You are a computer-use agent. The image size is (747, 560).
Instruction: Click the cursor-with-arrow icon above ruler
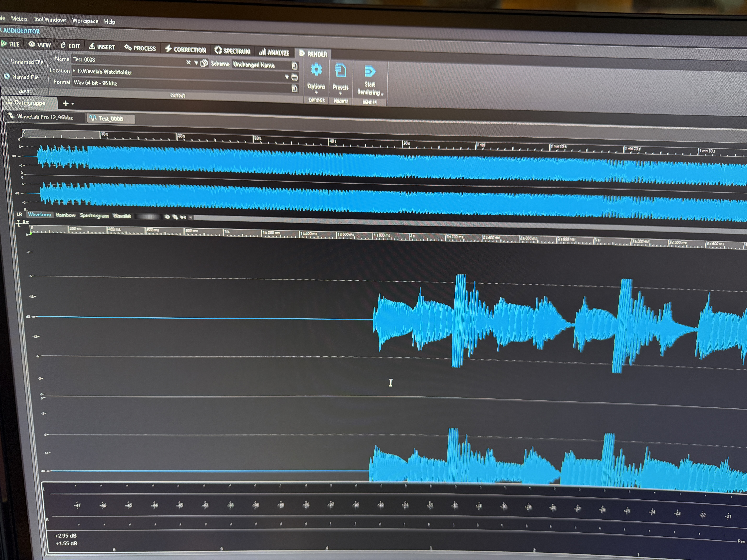pos(26,222)
